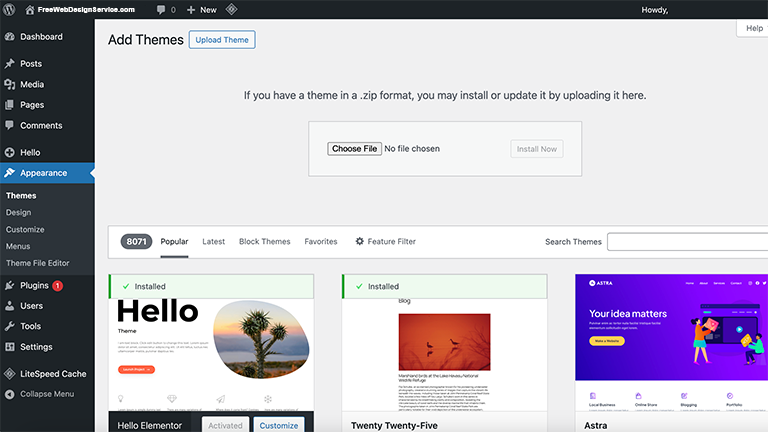
Task: Click the Settings sliders icon
Action: pyautogui.click(x=10, y=347)
